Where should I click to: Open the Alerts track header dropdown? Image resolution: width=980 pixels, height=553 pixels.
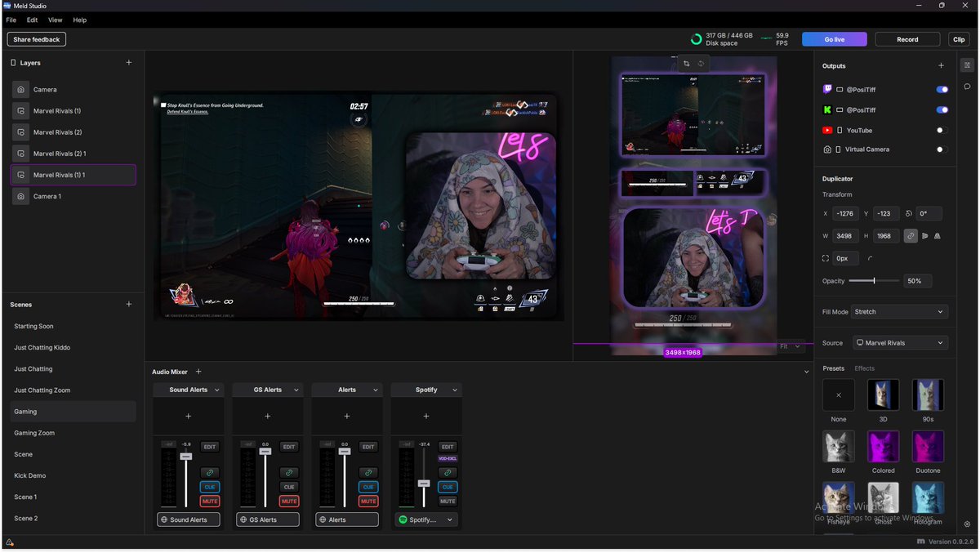(375, 390)
